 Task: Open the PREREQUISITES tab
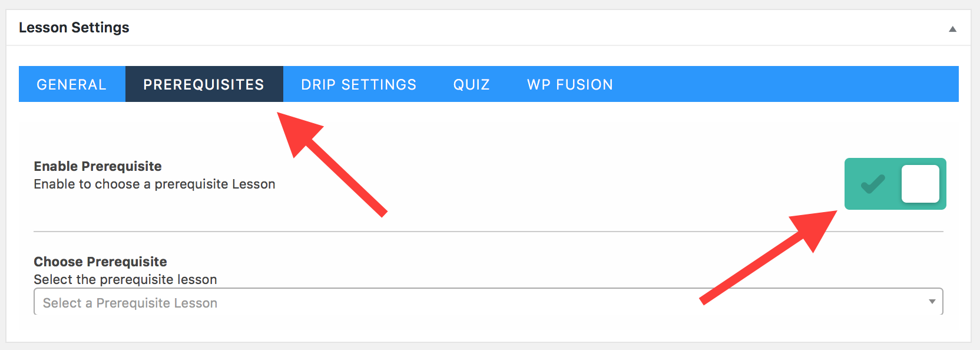click(204, 84)
